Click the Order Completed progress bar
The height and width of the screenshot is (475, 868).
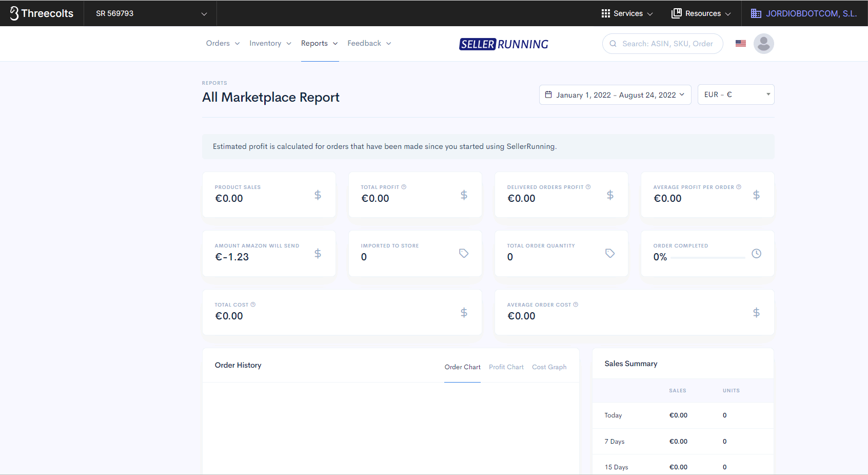pos(708,257)
